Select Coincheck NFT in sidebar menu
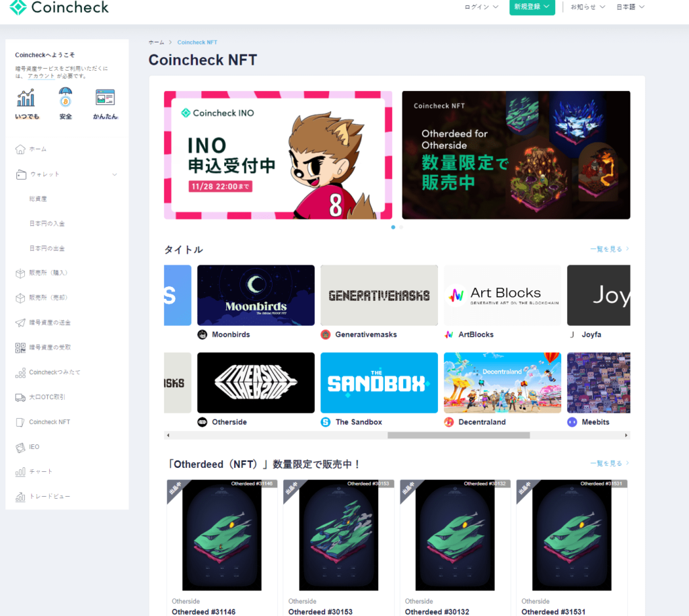 [49, 422]
